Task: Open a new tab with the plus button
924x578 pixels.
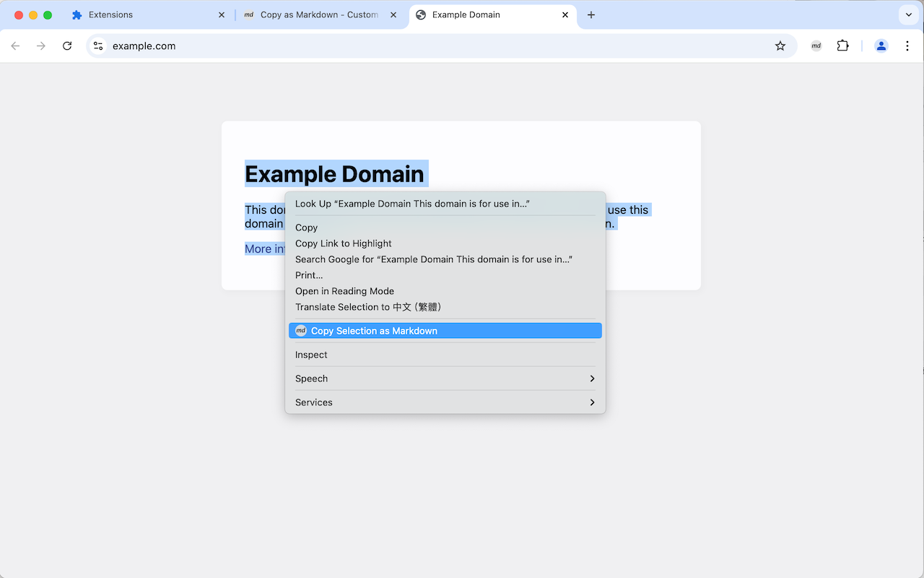Action: click(590, 14)
